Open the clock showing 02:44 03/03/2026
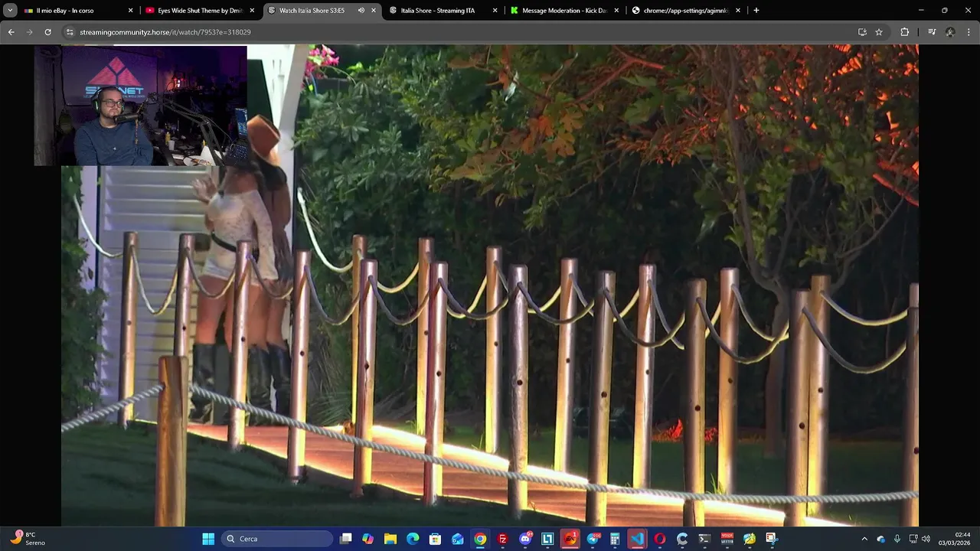 click(955, 539)
